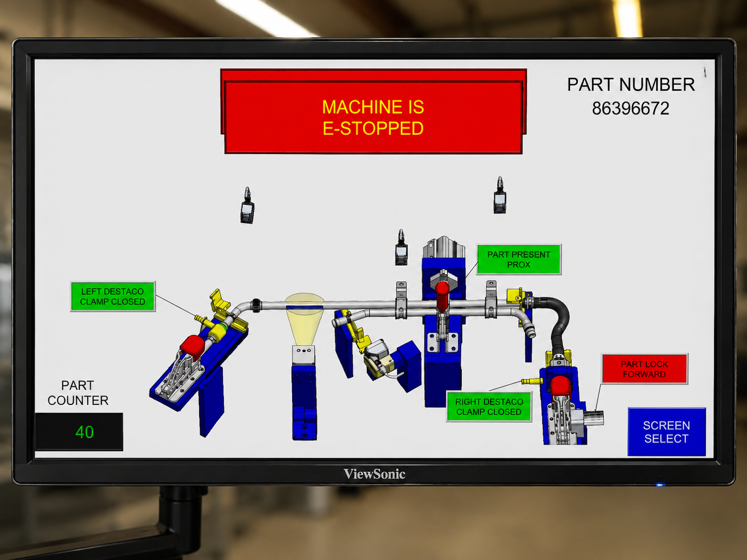This screenshot has width=747, height=560.
Task: Select the sensor icon left of PART PRESENT PROX
Action: (401, 248)
